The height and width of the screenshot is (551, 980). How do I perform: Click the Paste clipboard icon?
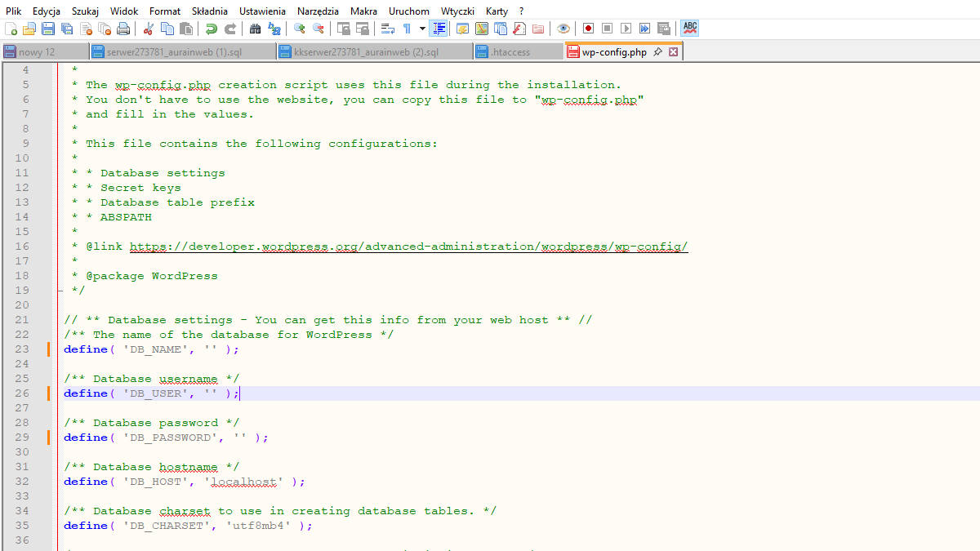coord(186,29)
